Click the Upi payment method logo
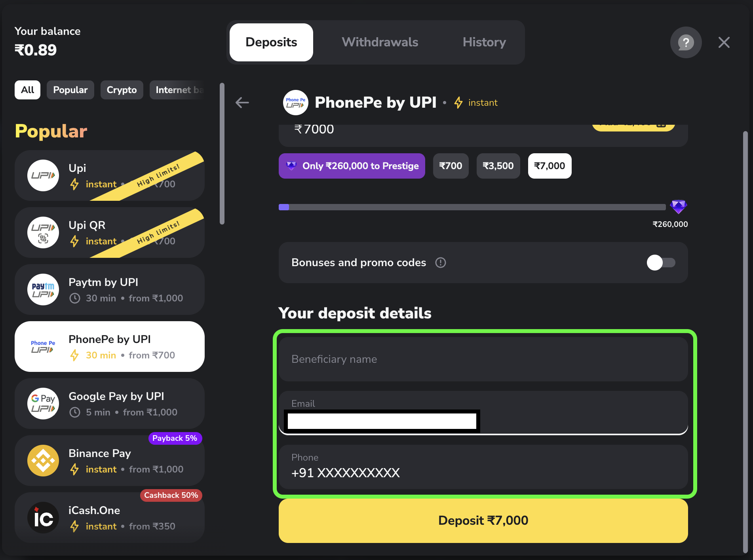This screenshot has height=560, width=753. click(43, 175)
